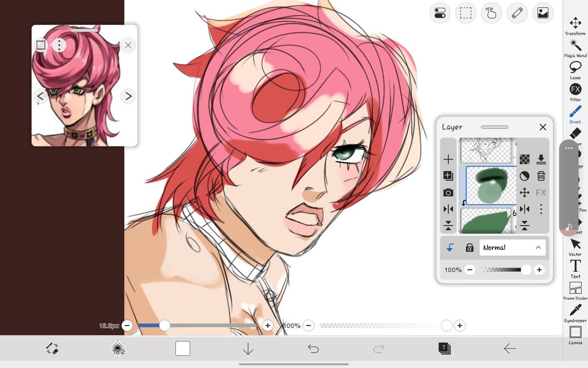Redo the stroke

(379, 348)
